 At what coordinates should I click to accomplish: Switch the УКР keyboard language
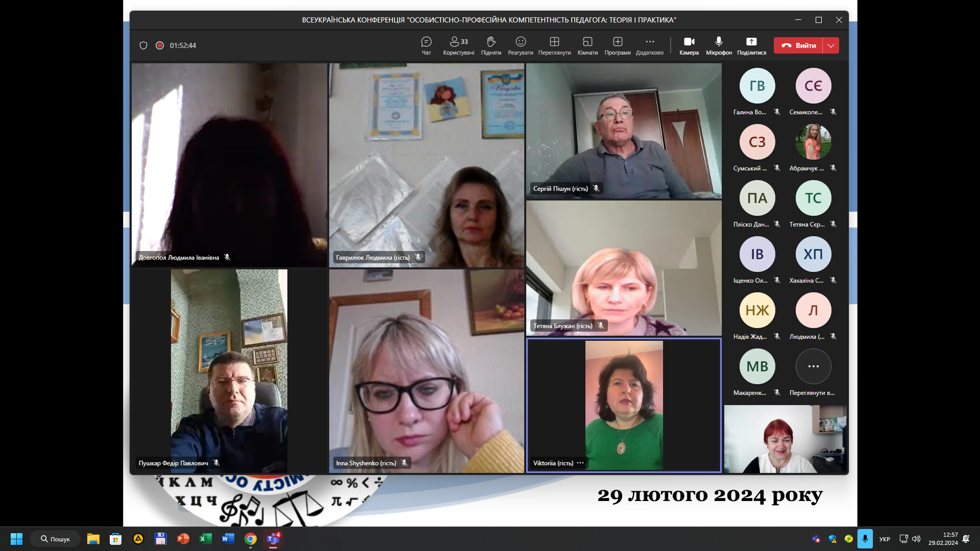tap(885, 539)
